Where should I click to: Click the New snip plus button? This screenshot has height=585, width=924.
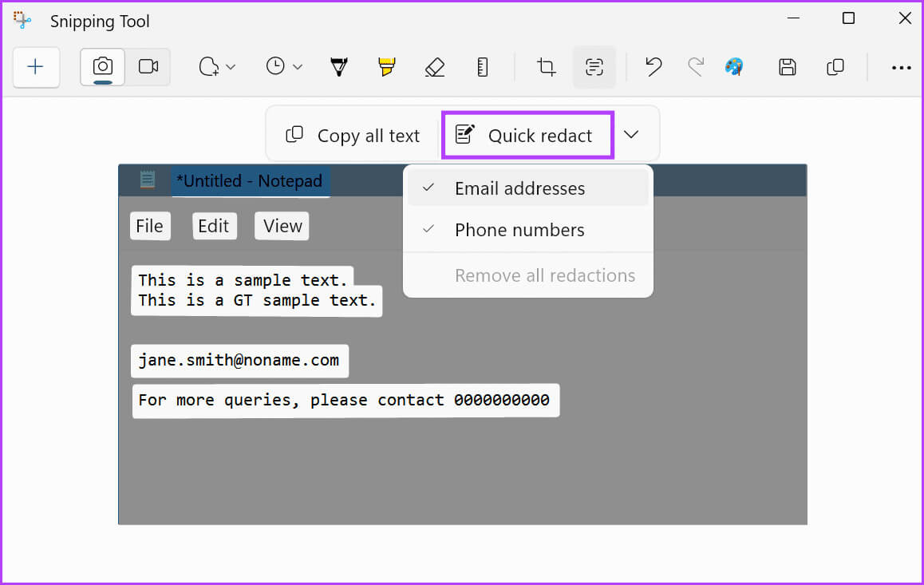tap(36, 67)
